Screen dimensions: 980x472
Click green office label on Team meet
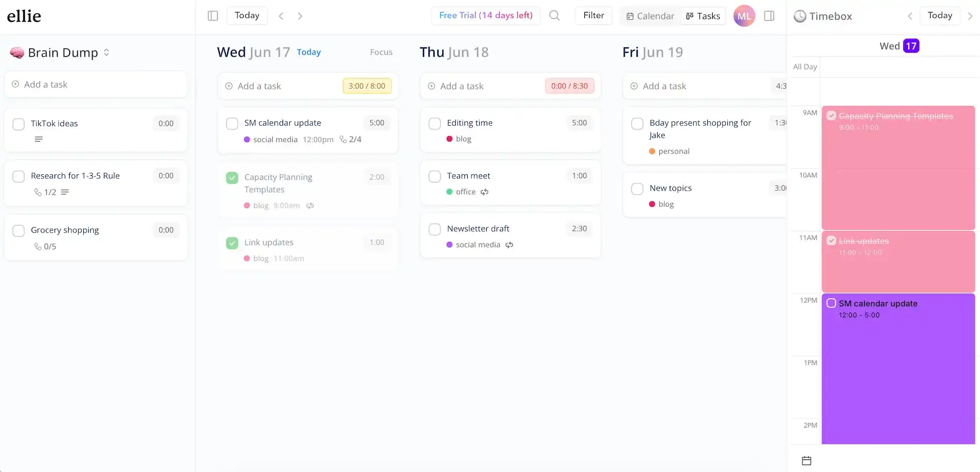(461, 192)
